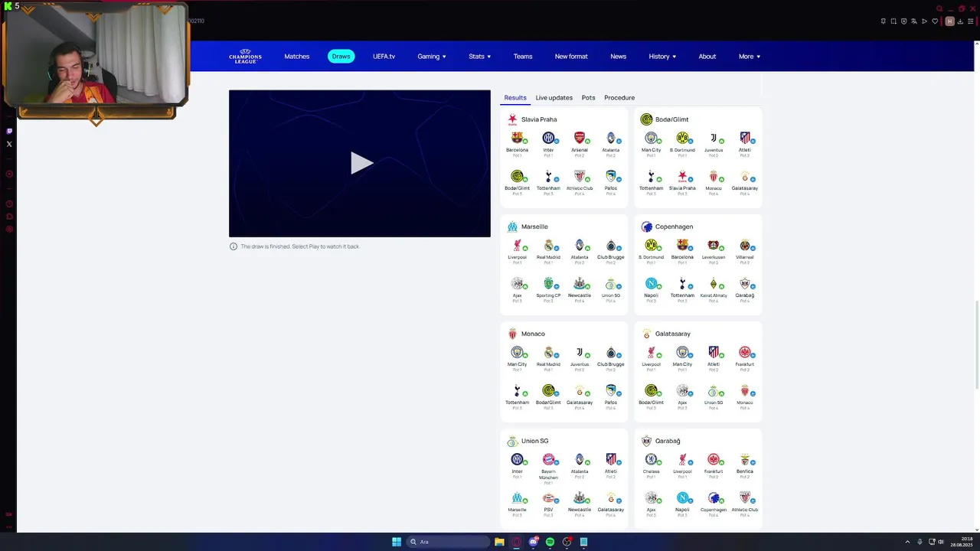Click the Monaco card crest
Screen dimensions: 980x551
pyautogui.click(x=512, y=334)
